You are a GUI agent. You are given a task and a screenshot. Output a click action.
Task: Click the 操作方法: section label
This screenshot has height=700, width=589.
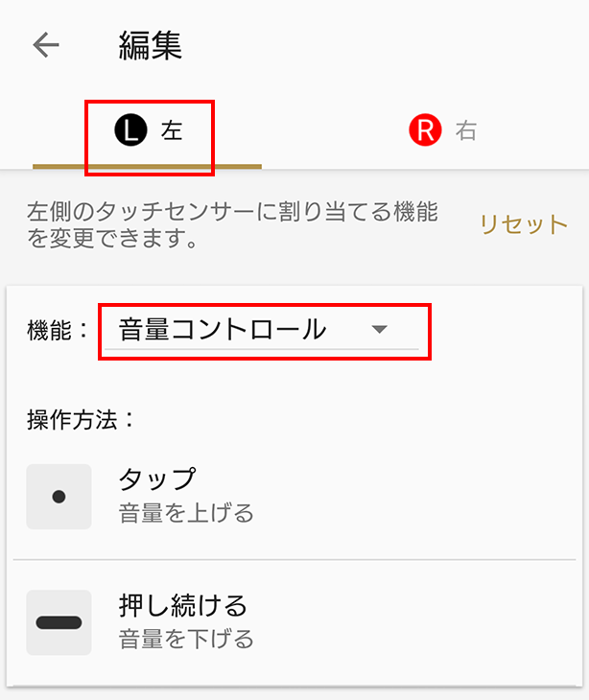pyautogui.click(x=82, y=419)
